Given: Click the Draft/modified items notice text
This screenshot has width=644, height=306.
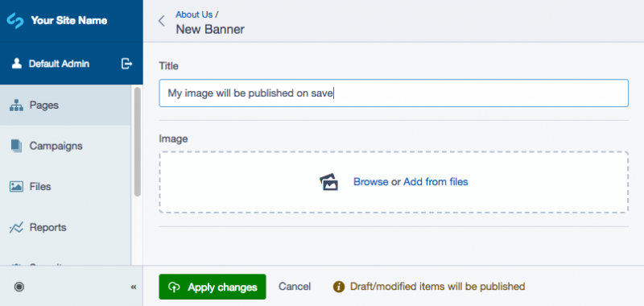Looking at the screenshot, I should pos(437,287).
